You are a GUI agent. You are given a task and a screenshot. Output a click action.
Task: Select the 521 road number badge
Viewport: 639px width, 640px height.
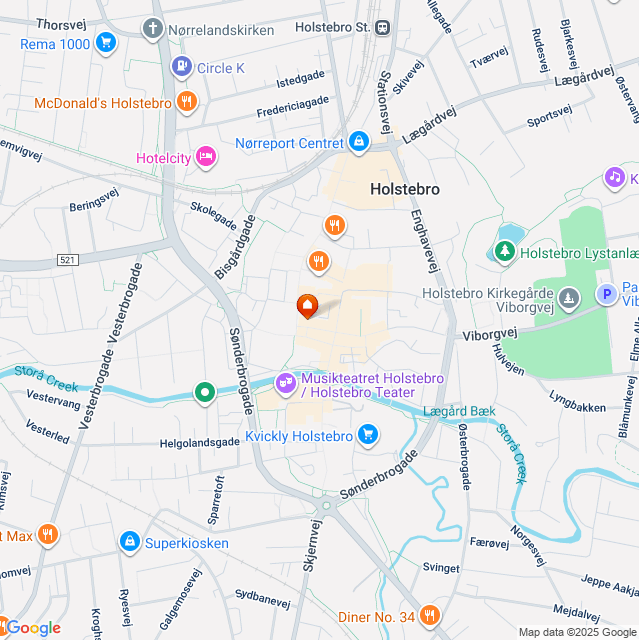click(x=68, y=260)
